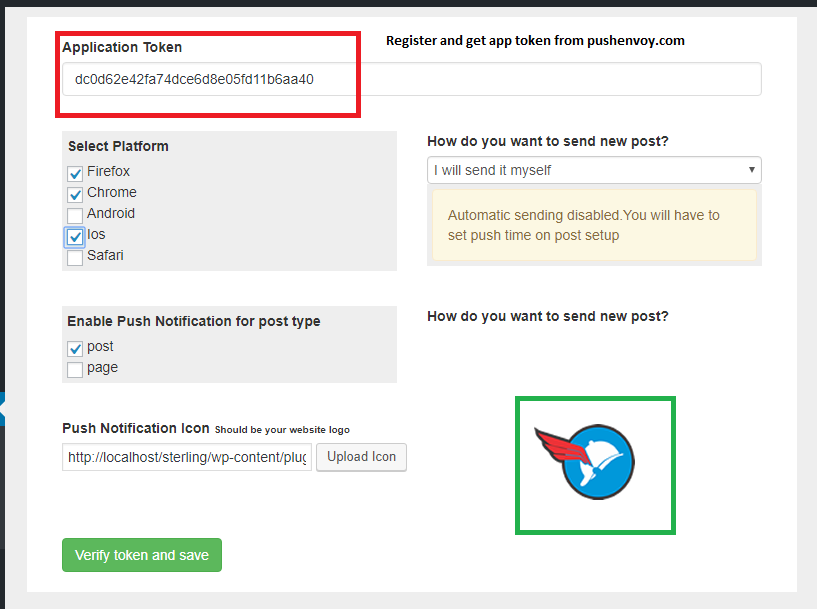Uncheck the post type checkbox
The width and height of the screenshot is (817, 609).
pos(75,349)
